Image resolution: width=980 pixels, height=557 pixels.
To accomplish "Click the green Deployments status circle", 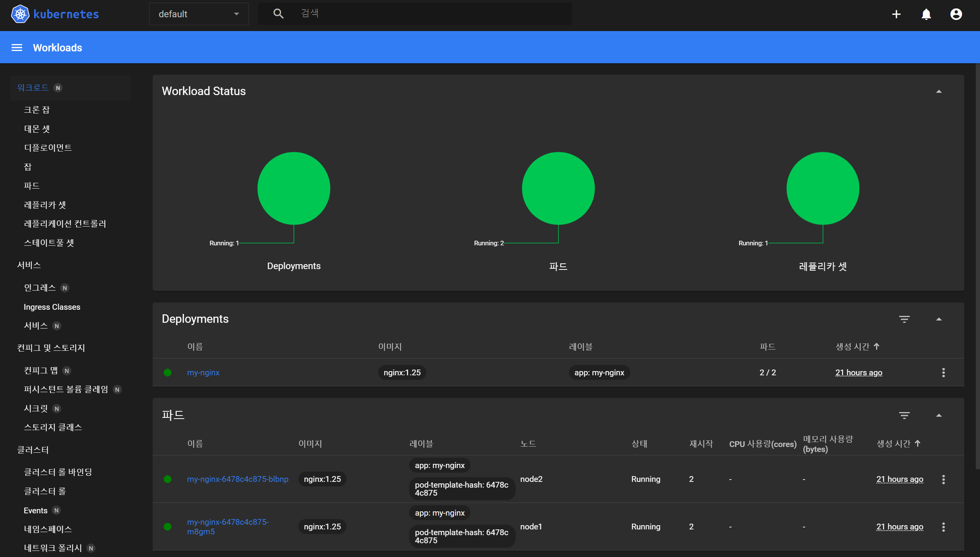I will [294, 188].
